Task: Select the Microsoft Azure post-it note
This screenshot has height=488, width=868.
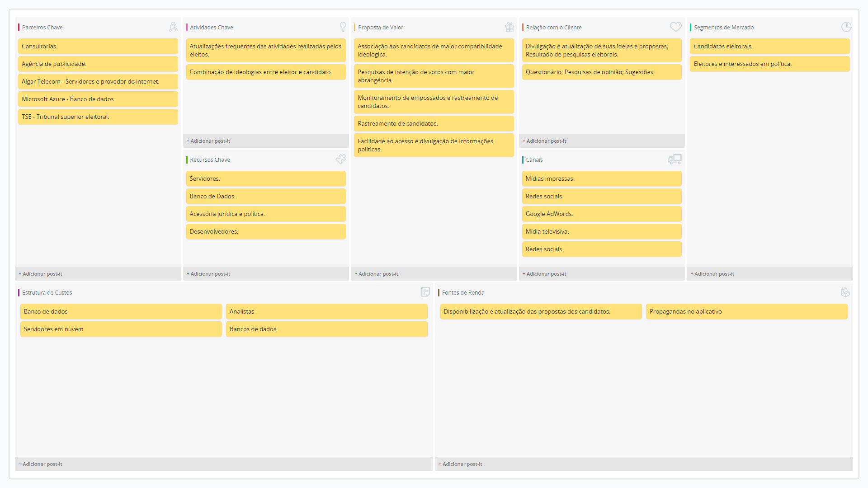Action: click(98, 99)
